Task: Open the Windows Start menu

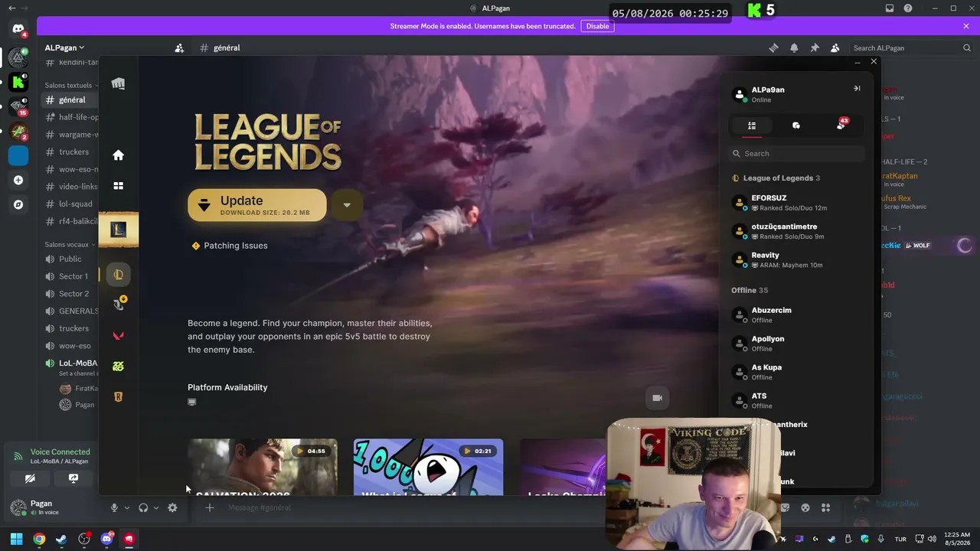Action: tap(16, 540)
